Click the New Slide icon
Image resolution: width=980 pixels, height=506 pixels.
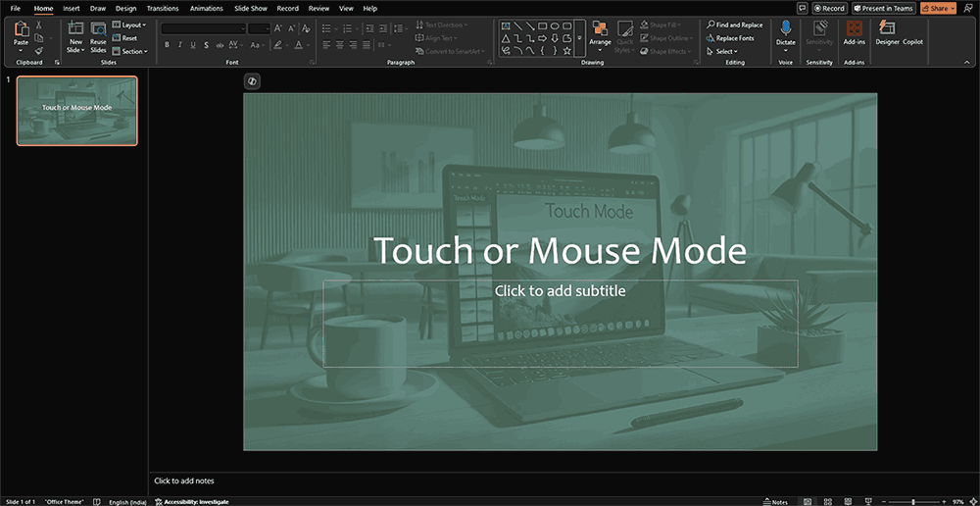coord(75,28)
